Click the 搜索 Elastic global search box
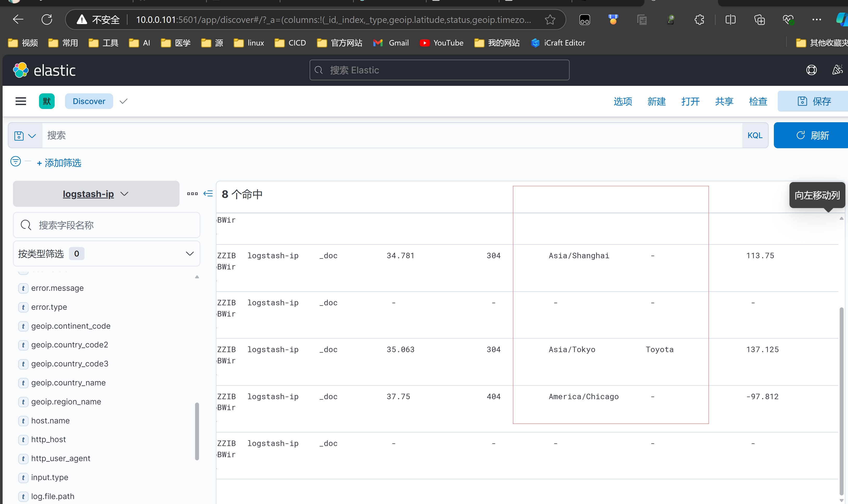This screenshot has height=504, width=848. (x=439, y=70)
